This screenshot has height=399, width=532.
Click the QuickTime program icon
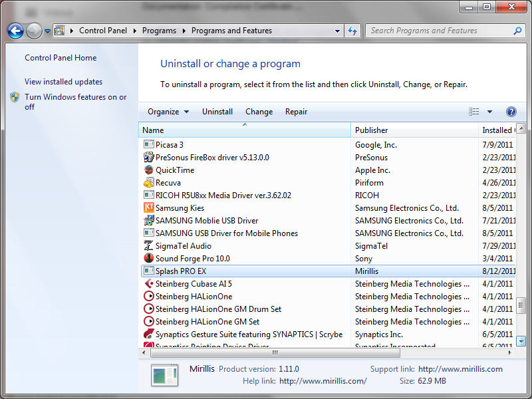click(x=148, y=170)
